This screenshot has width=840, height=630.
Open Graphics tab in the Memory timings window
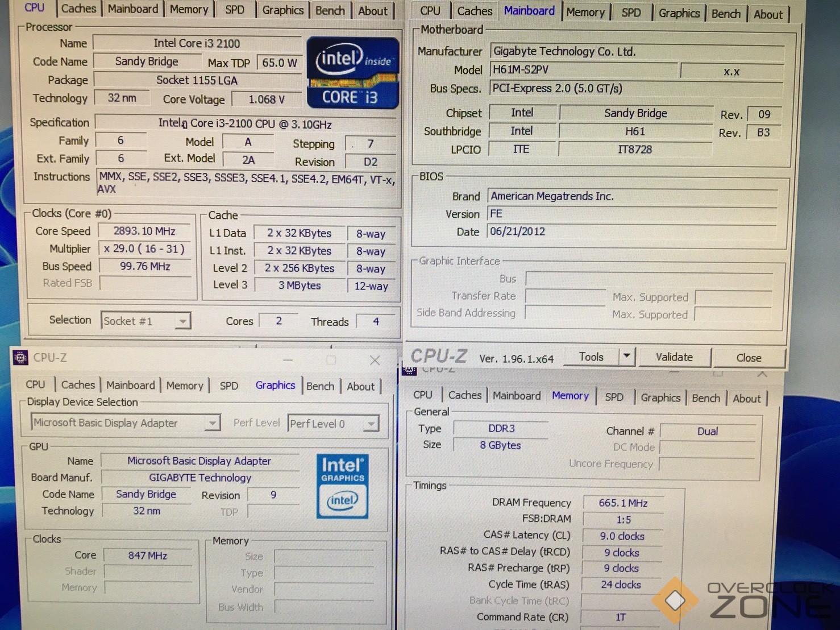coord(660,397)
